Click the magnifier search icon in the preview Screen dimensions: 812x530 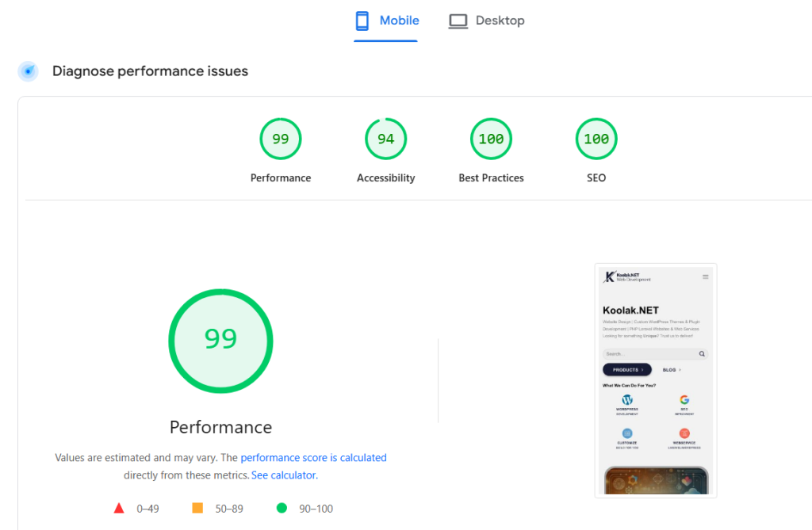tap(702, 354)
